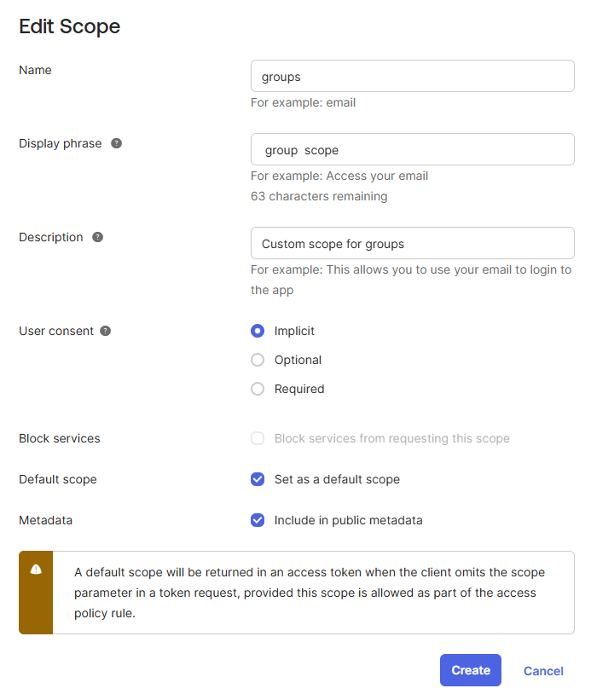591x700 pixels.
Task: Click the 63 characters remaining hint
Action: pos(319,196)
